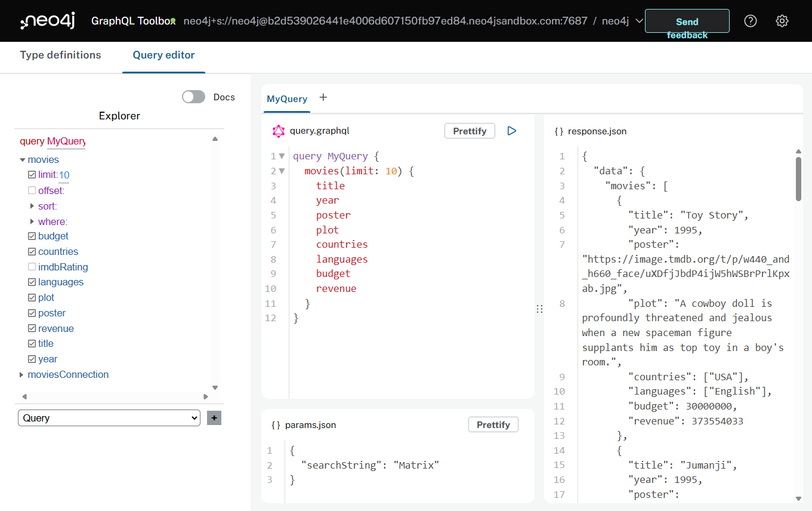This screenshot has width=812, height=511.
Task: Click the Explorer scroll down arrow
Action: coord(215,387)
